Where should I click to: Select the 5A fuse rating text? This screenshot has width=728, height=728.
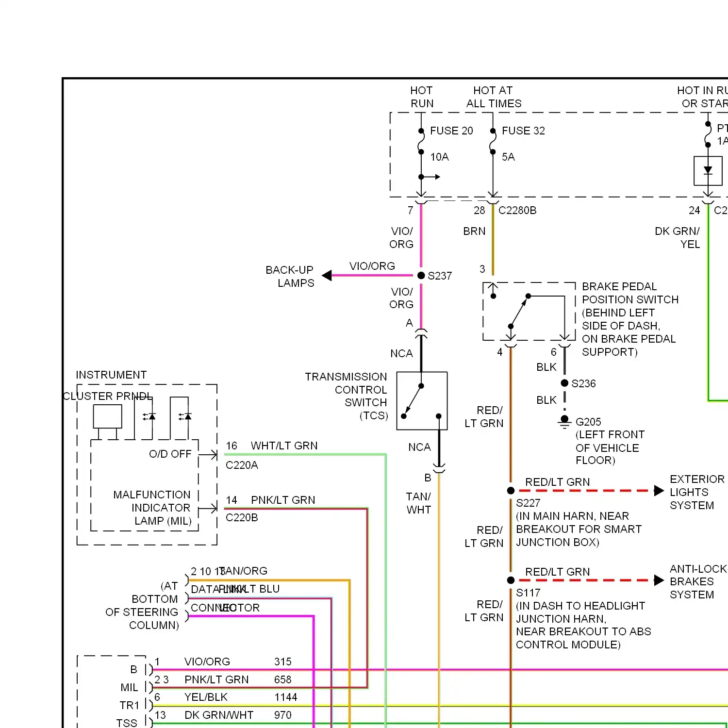point(508,157)
